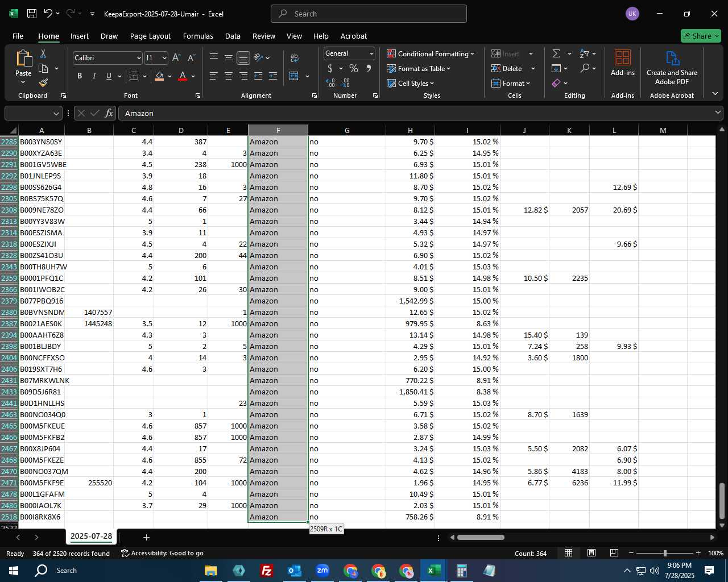The height and width of the screenshot is (582, 728).
Task: Click the Cut scissors icon
Action: (43, 53)
